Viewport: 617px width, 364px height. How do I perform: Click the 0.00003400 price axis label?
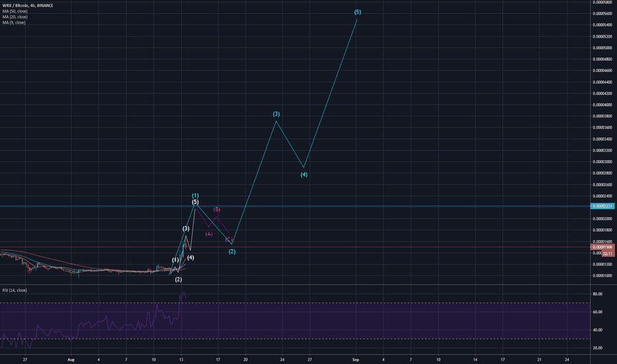click(x=602, y=139)
